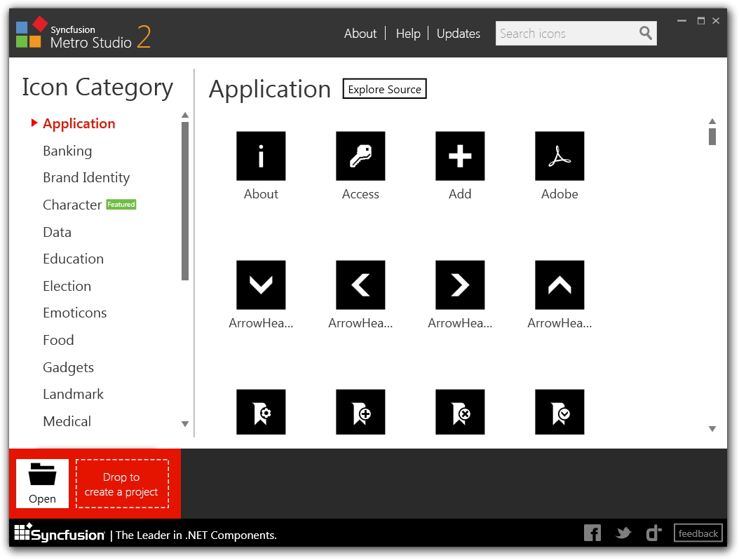Screen dimensions: 739x560
Task: Select the About info icon
Action: (261, 156)
